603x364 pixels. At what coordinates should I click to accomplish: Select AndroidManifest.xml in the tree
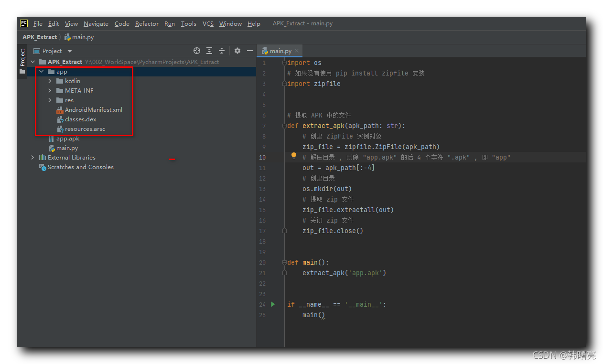94,110
